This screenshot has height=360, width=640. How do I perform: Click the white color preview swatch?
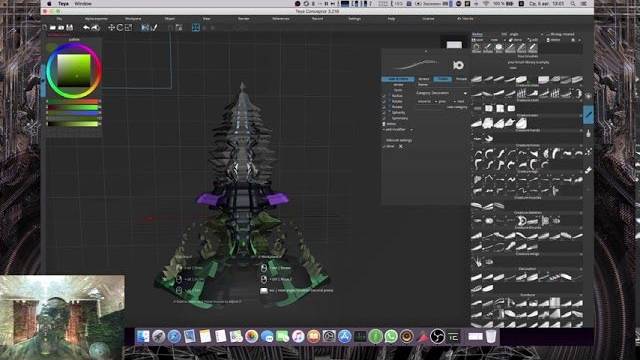coord(454,45)
